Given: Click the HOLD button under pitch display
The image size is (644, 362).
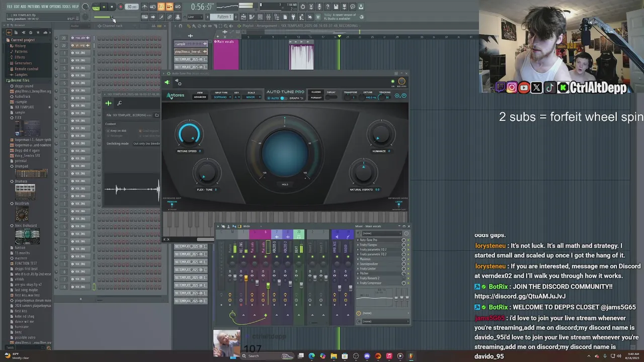Looking at the screenshot, I should (x=285, y=185).
